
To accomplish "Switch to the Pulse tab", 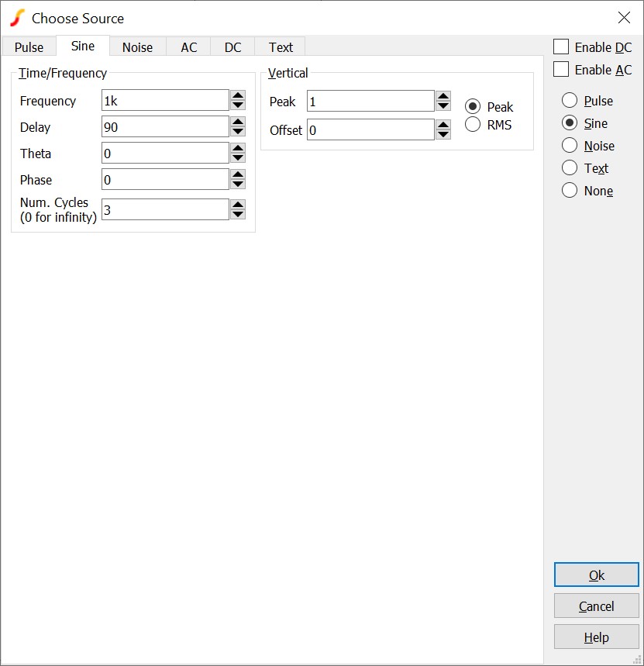I will coord(29,47).
